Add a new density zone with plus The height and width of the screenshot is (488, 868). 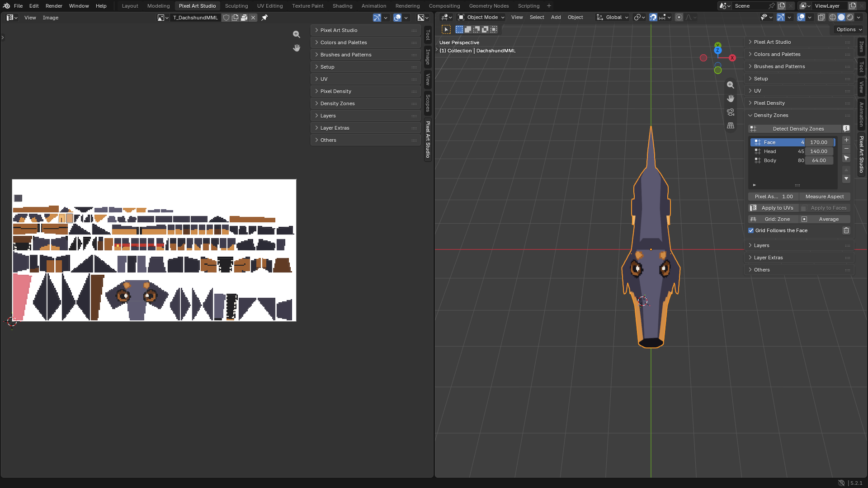(846, 140)
